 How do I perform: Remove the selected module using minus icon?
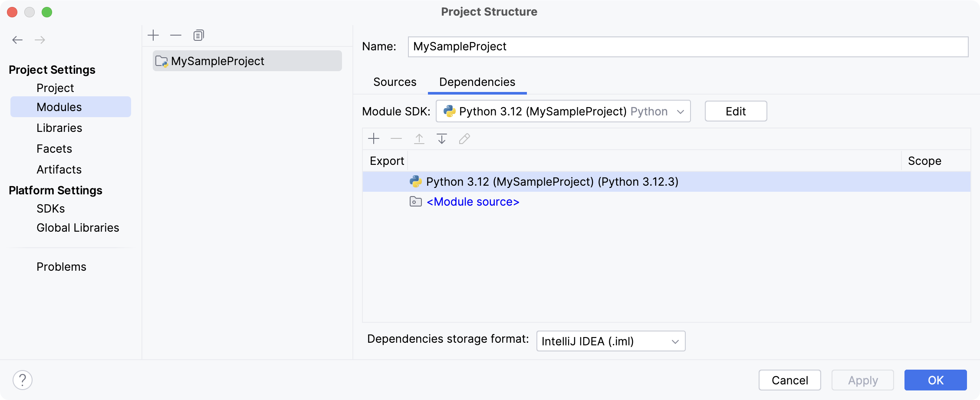(x=175, y=35)
